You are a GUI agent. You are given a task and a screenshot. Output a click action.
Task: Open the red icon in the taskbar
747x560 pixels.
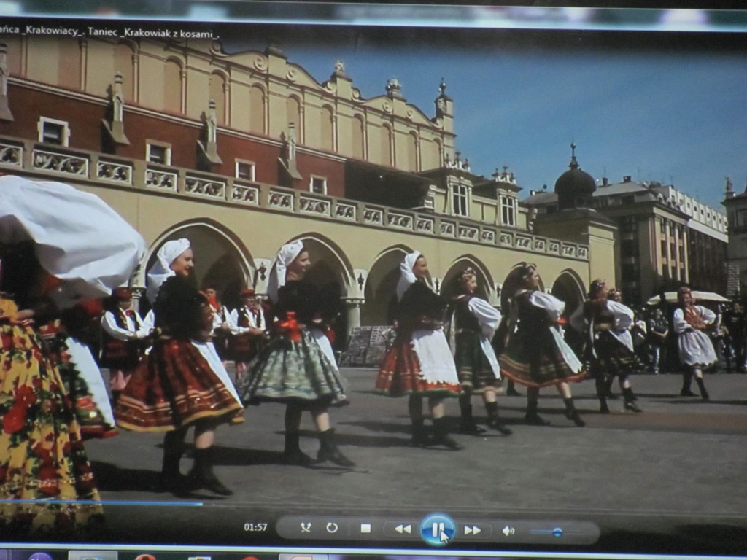(250, 558)
